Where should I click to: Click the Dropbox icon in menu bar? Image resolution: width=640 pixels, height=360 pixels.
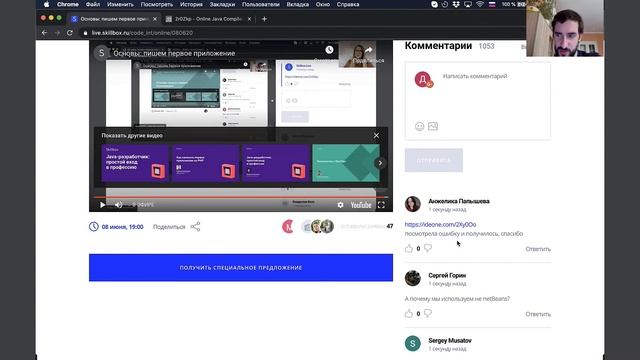pos(456,4)
